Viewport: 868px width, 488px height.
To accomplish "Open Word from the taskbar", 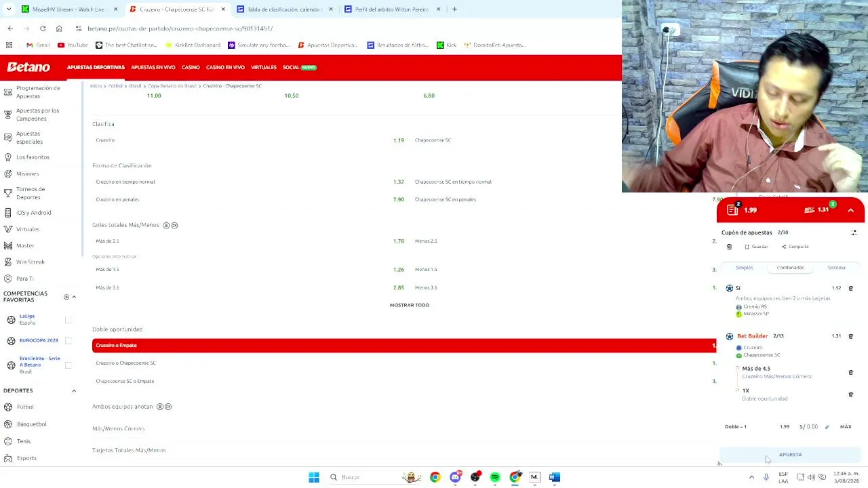I will (555, 477).
